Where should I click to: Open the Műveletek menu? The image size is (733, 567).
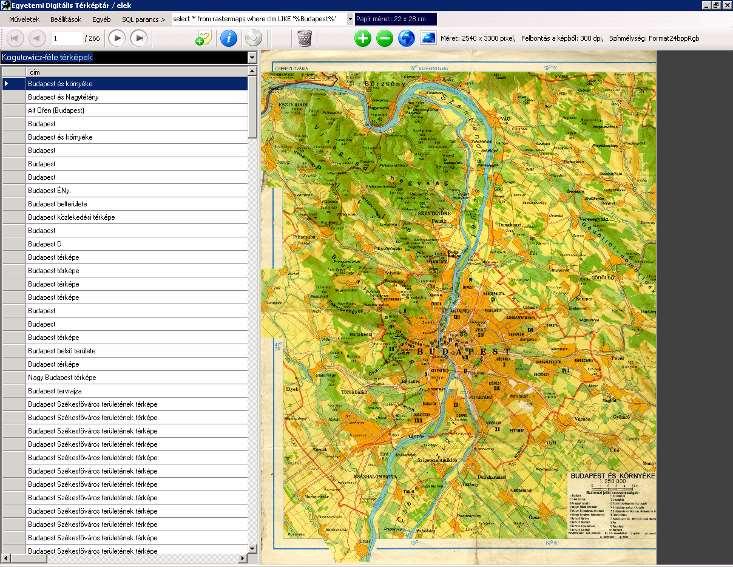24,19
